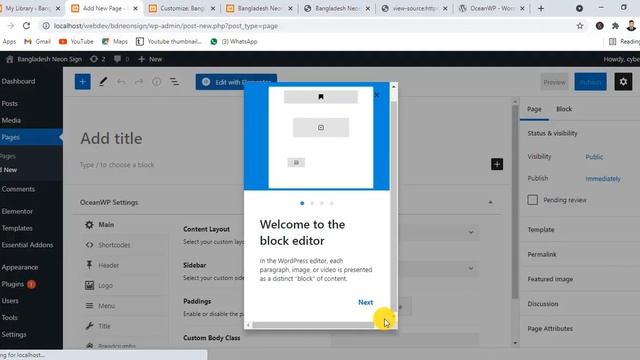Collapse the OceanWP Settings panel
Screen dimensions: 640x360
coord(490,202)
